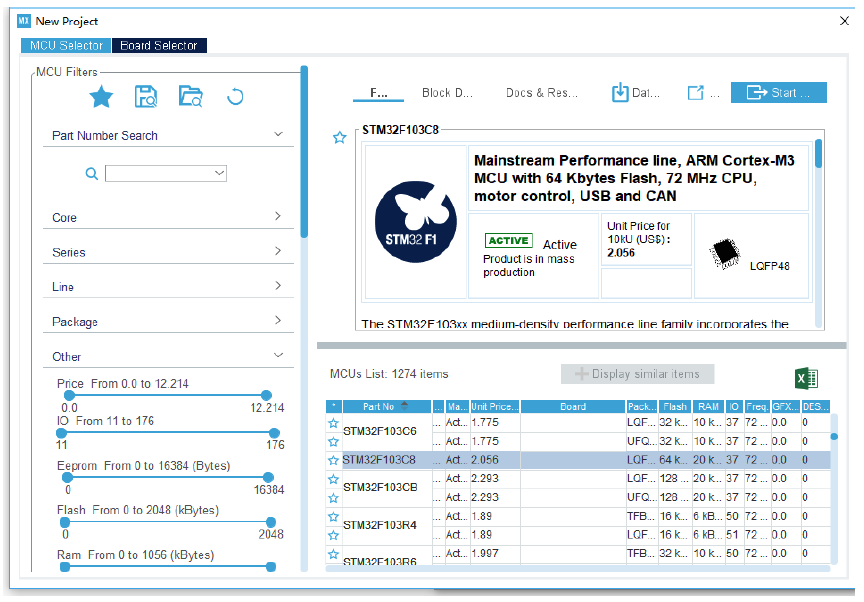Open the Docs & Resources tab
The height and width of the screenshot is (602, 864).
542,93
